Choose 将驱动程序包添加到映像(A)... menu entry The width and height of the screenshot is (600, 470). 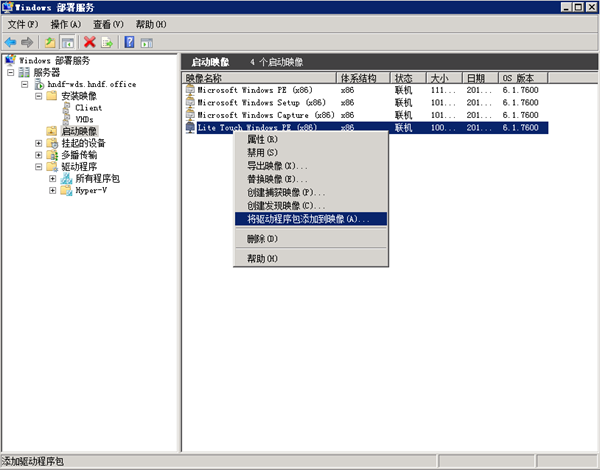click(311, 219)
